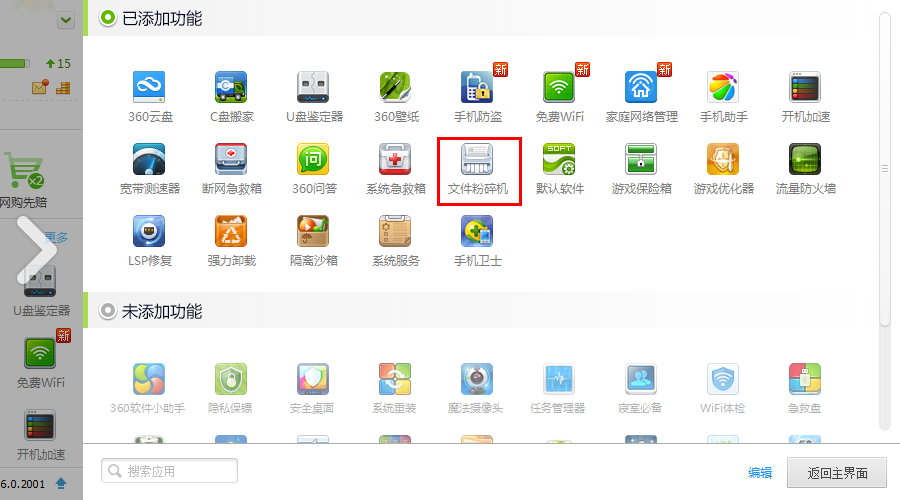Launch the C盘搬家 tool

click(231, 96)
